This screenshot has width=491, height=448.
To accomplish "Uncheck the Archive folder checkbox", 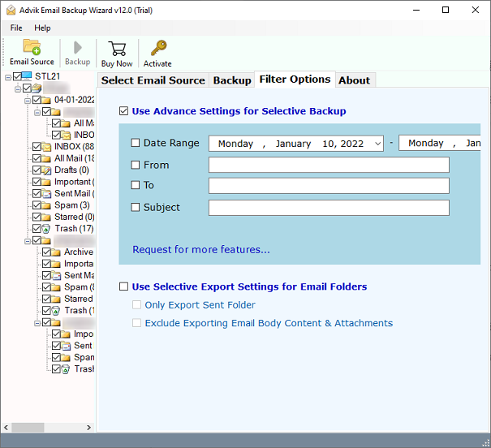I will click(x=46, y=252).
